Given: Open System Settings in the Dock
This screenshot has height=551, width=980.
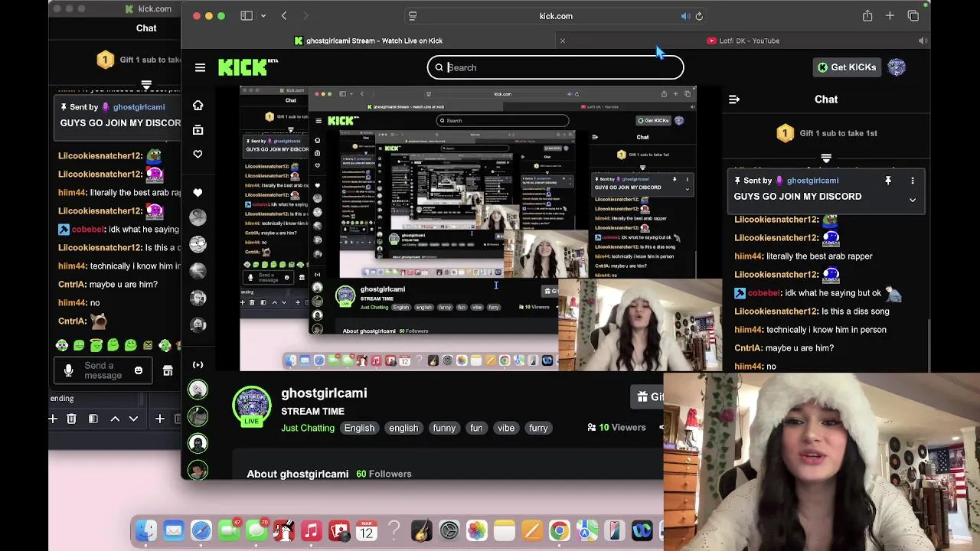Looking at the screenshot, I should tap(449, 531).
